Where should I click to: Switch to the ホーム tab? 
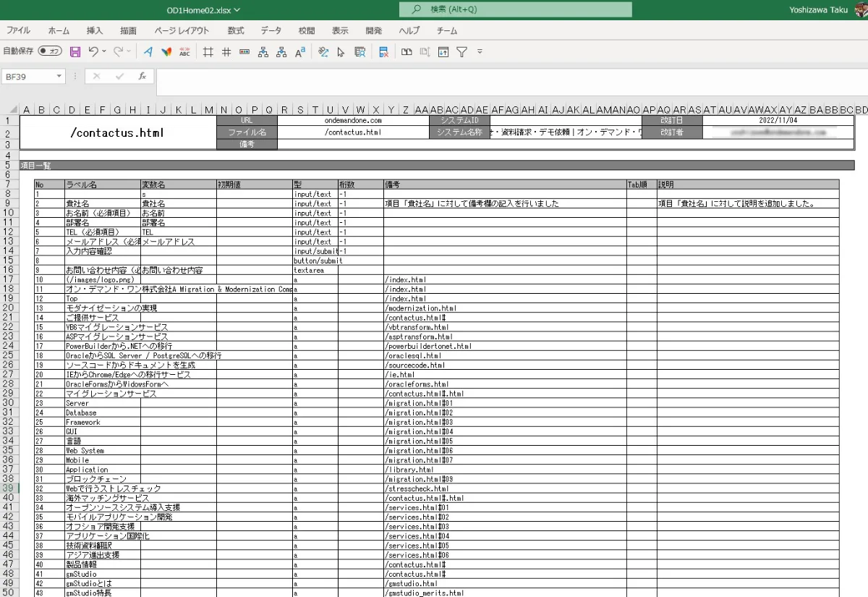pos(59,30)
